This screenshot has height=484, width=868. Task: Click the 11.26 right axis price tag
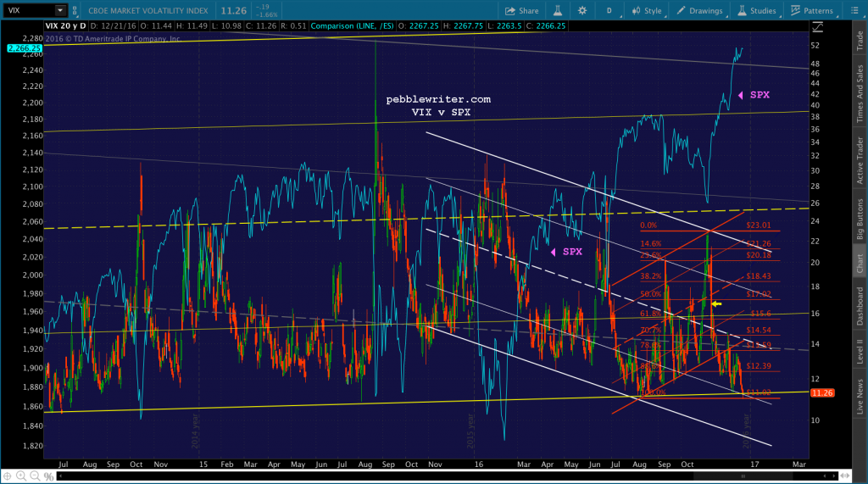822,392
